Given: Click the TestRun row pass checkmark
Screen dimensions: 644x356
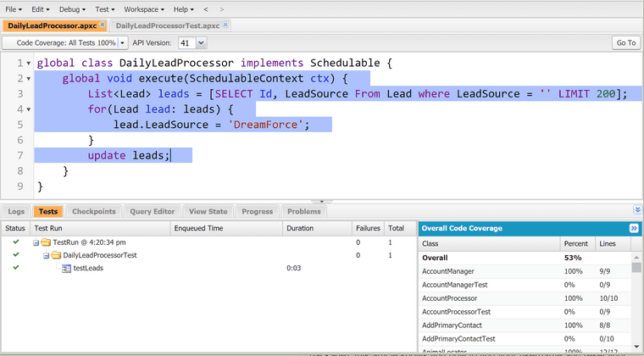Looking at the screenshot, I should point(16,242).
